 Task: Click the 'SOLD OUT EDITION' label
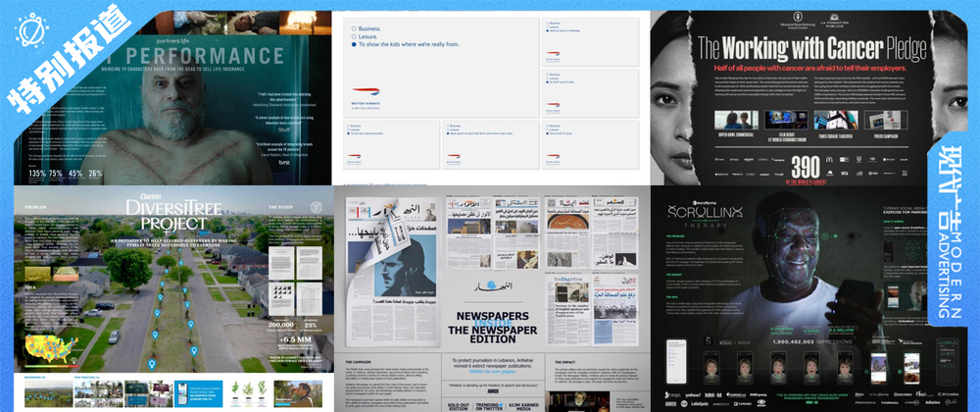(460, 406)
